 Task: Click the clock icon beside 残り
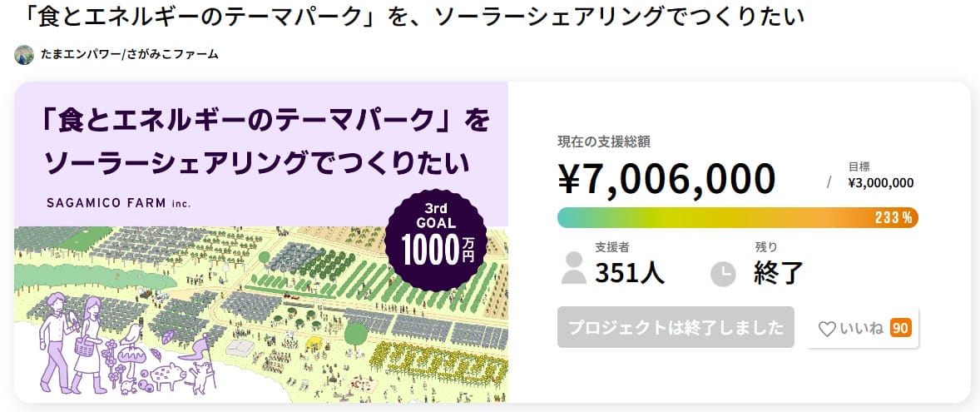pos(723,273)
